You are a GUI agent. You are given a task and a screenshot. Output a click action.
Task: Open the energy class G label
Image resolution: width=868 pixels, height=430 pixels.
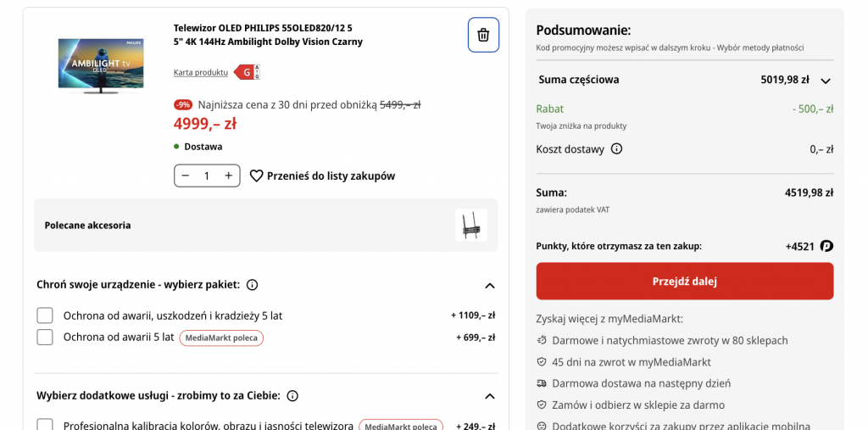point(247,72)
